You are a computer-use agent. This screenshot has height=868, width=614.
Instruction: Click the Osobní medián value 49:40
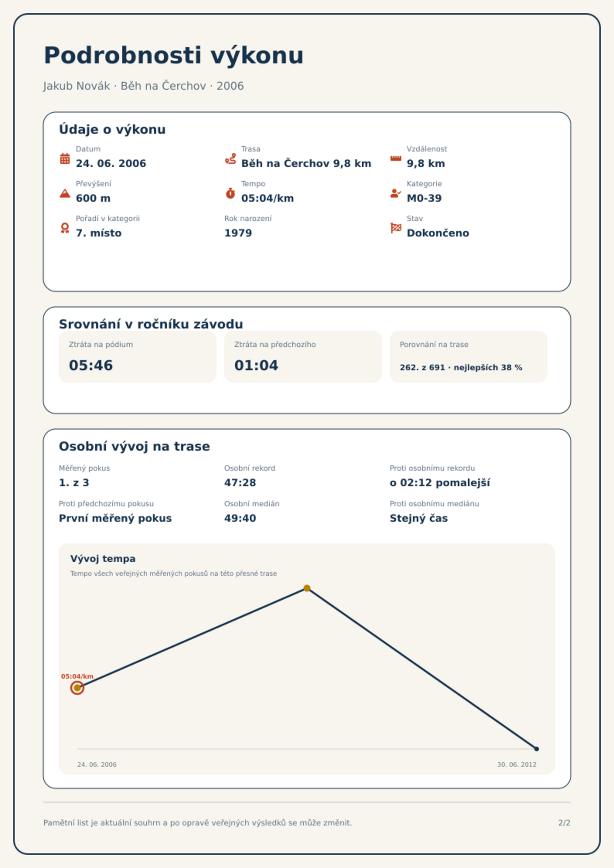tap(240, 518)
